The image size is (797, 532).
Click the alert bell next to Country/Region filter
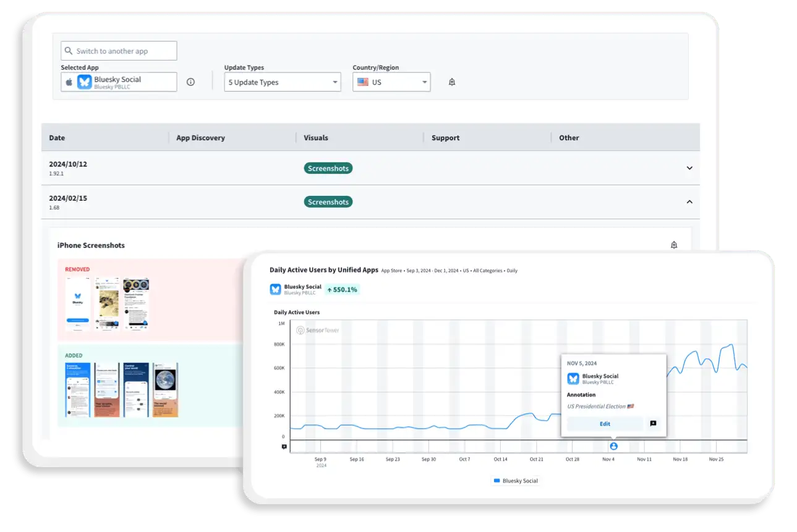point(451,81)
